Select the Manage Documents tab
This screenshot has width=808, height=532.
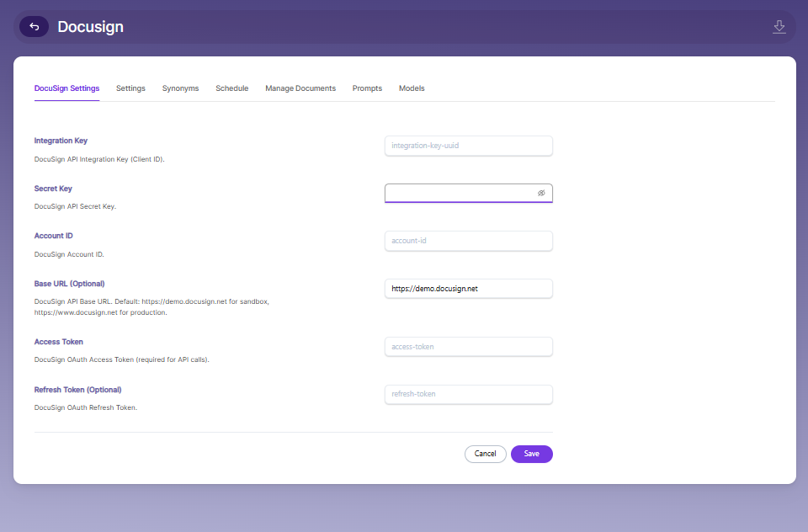coord(300,88)
